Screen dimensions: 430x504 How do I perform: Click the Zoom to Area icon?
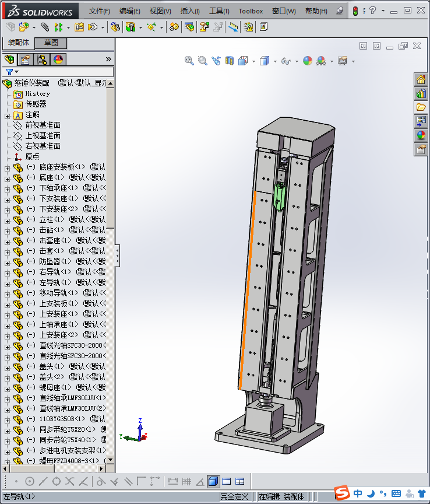202,61
